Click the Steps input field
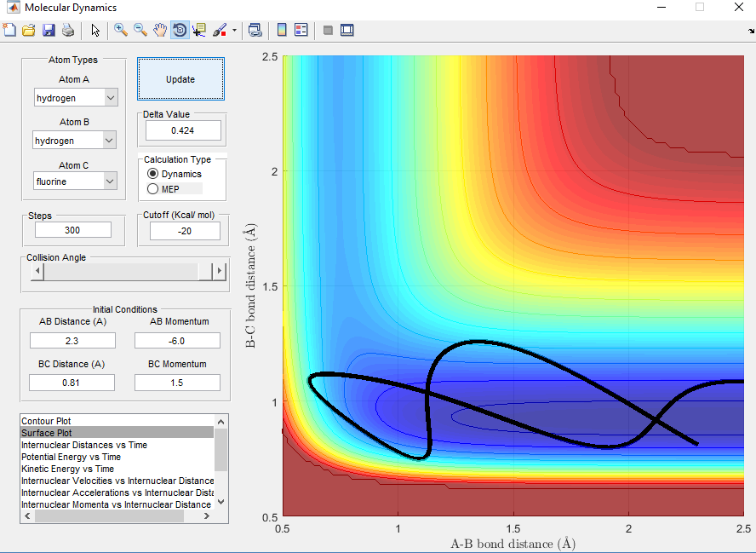 coord(73,230)
